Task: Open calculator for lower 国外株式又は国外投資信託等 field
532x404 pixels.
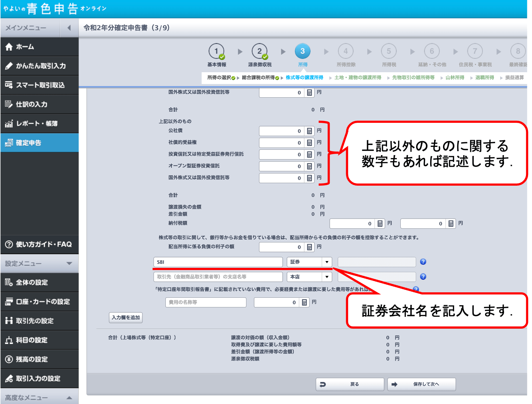Action: coord(309,178)
